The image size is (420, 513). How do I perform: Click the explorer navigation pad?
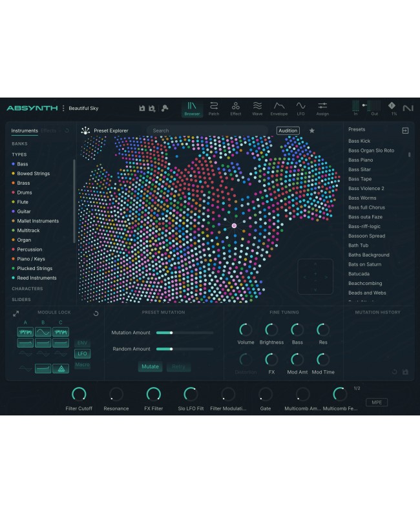coord(315,277)
